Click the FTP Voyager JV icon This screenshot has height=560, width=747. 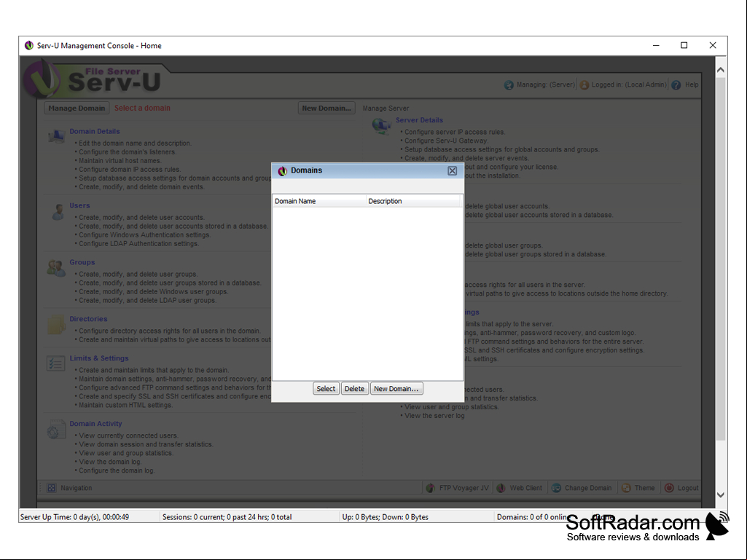430,488
